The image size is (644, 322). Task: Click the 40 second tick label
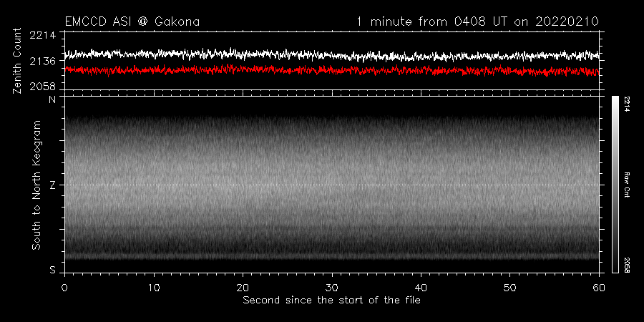[x=421, y=288]
